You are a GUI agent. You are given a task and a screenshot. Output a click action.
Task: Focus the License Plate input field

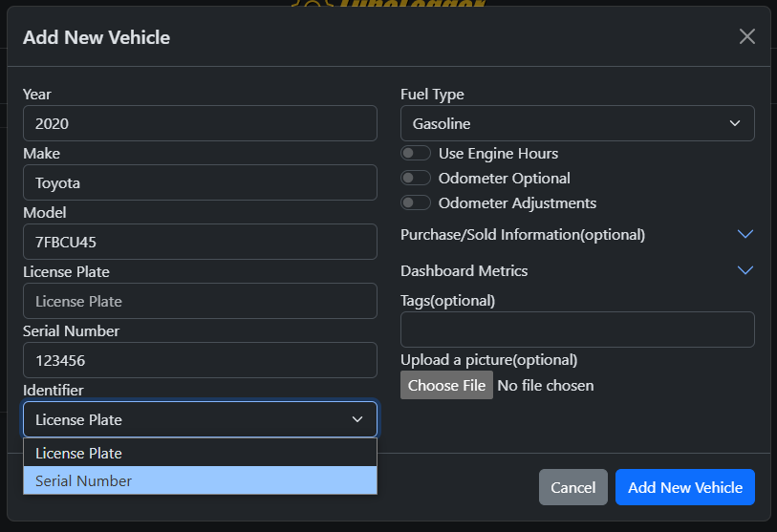pyautogui.click(x=200, y=301)
